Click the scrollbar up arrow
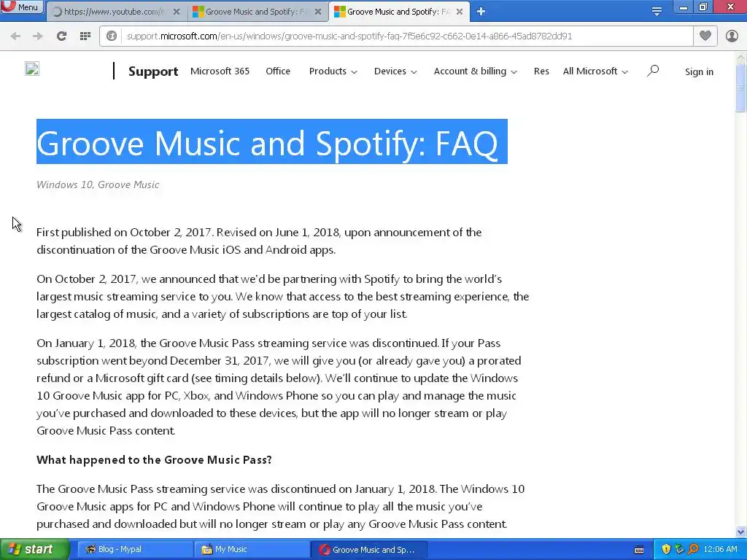The height and width of the screenshot is (560, 747). (741, 58)
